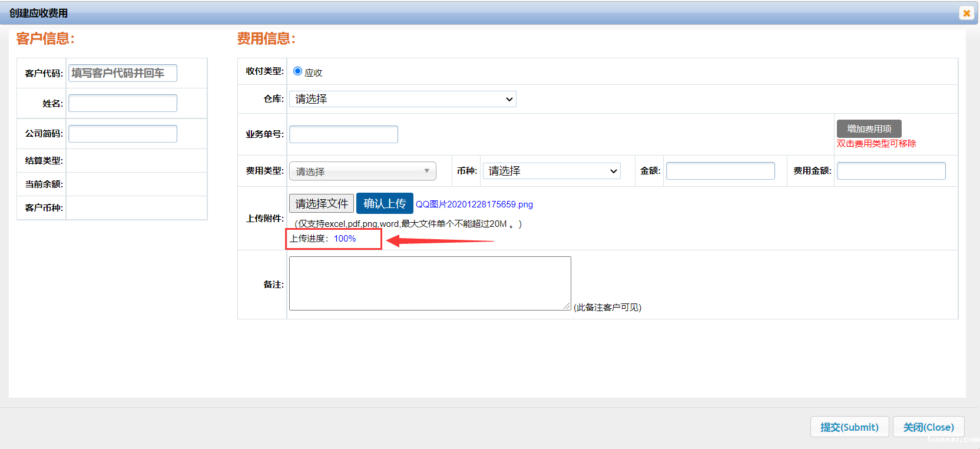Click the 备注 textarea resize handle
980x449 pixels.
coord(567,306)
